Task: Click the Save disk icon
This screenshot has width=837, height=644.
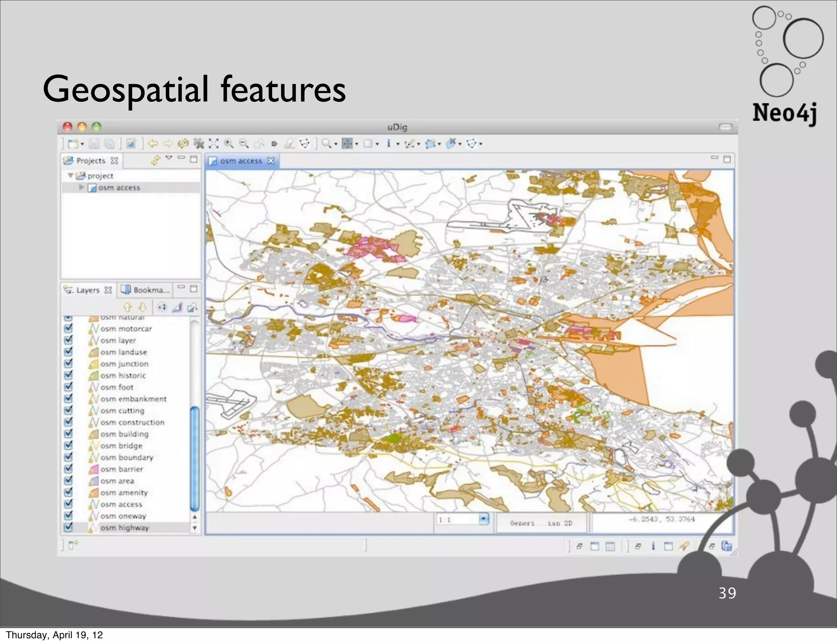Action: tap(94, 144)
